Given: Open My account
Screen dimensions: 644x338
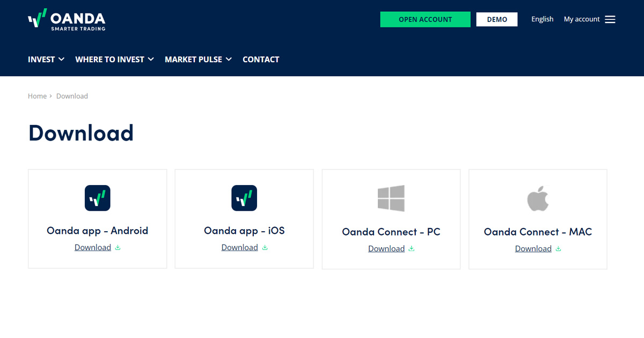Looking at the screenshot, I should point(581,19).
